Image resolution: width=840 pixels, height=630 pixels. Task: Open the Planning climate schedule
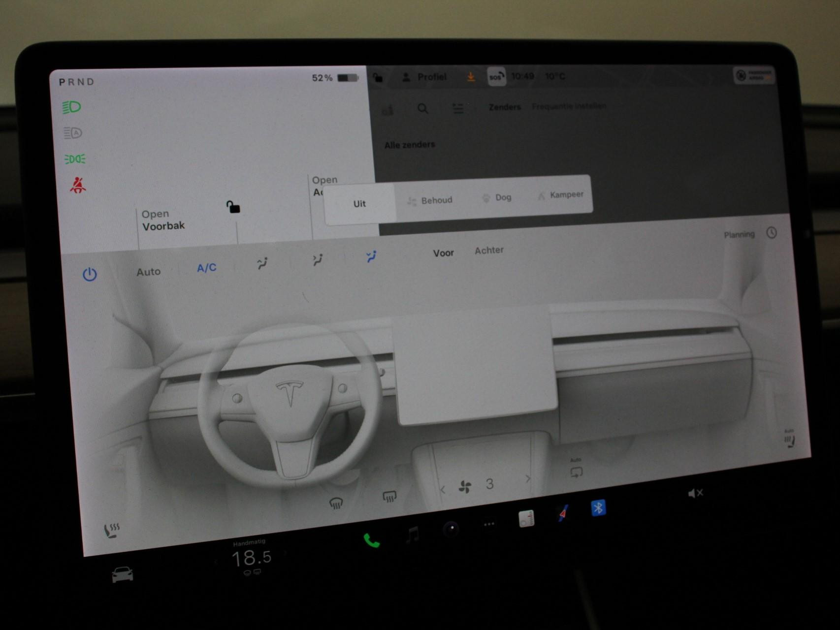739,235
